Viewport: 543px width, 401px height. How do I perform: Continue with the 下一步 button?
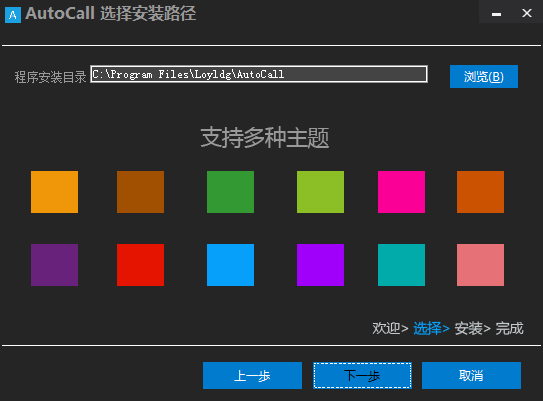tap(362, 375)
